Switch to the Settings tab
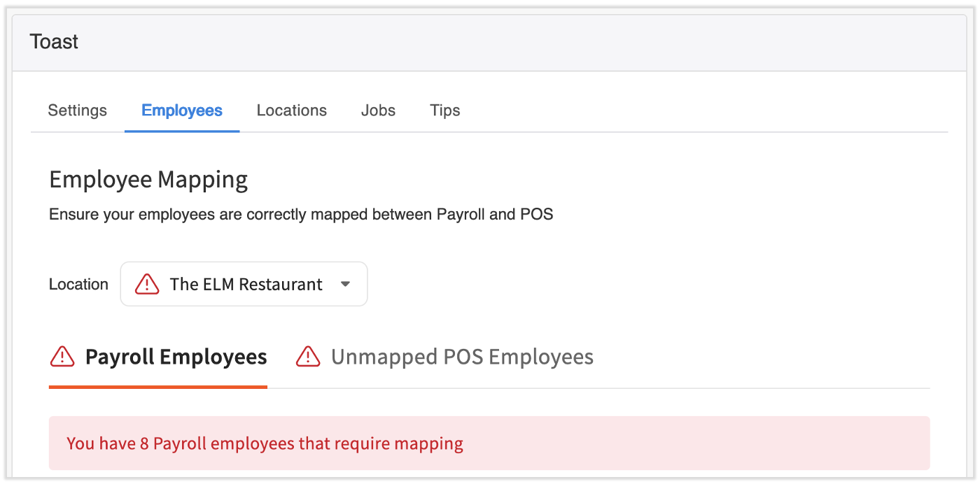The width and height of the screenshot is (980, 484). coord(77,110)
